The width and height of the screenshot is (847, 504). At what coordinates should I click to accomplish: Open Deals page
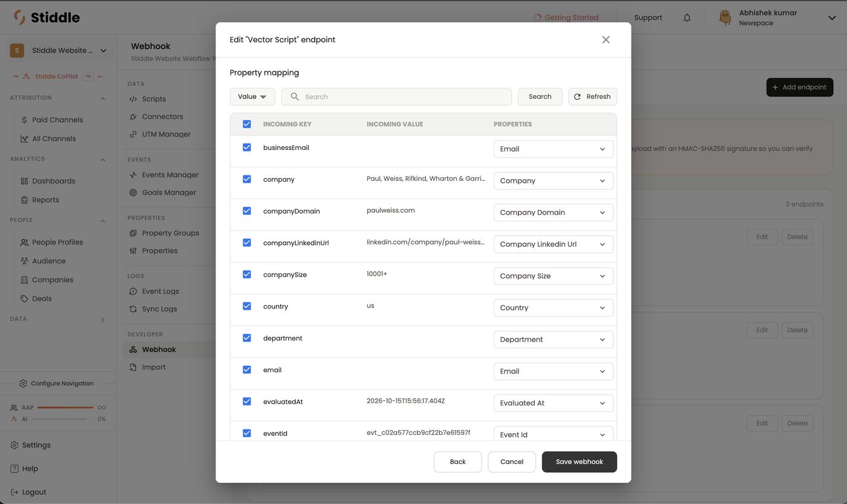click(x=42, y=298)
